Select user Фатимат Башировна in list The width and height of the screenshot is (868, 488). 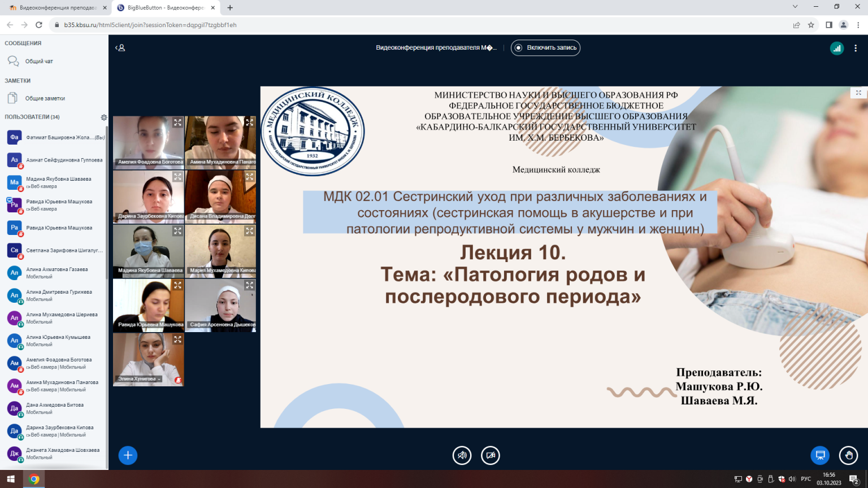click(x=55, y=137)
